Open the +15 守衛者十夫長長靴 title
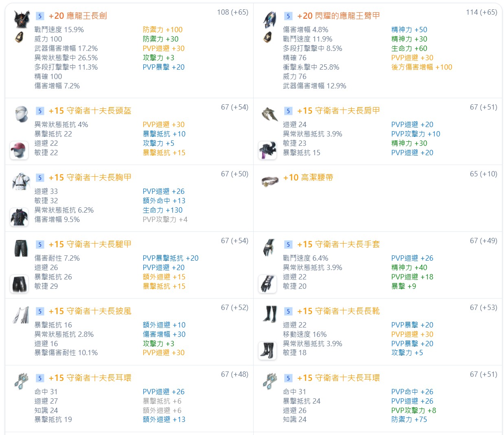The height and width of the screenshot is (435, 504). coord(338,311)
